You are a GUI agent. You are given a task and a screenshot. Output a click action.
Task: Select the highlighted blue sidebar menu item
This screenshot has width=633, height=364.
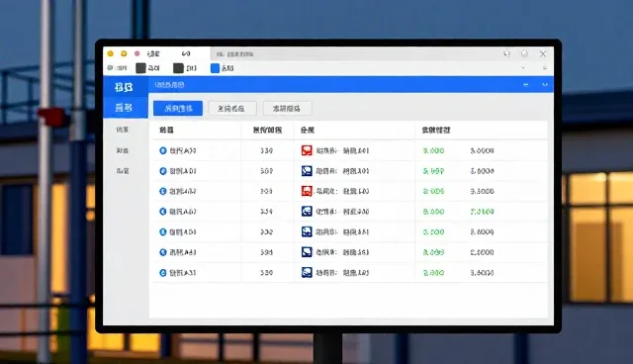126,108
